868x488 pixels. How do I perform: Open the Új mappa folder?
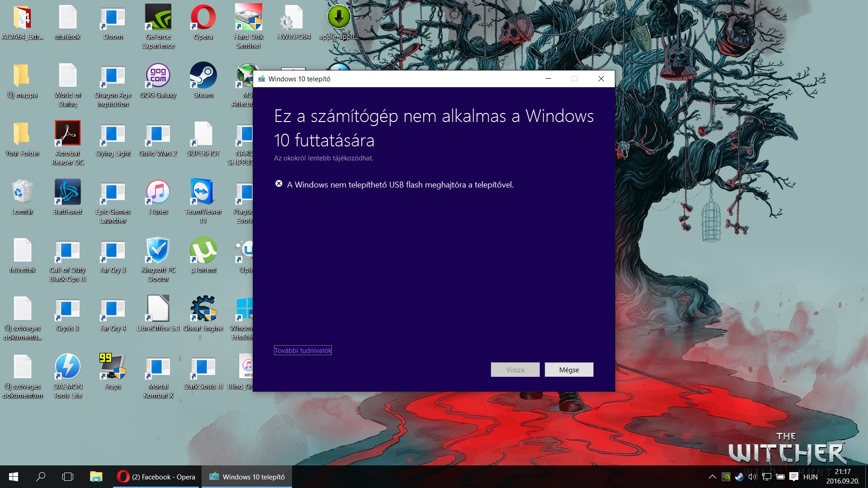22,81
